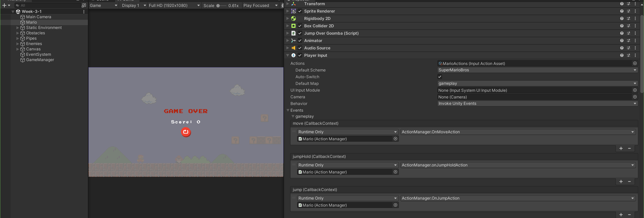
Task: Pick target object for OnJumpAction listener
Action: pyautogui.click(x=395, y=205)
